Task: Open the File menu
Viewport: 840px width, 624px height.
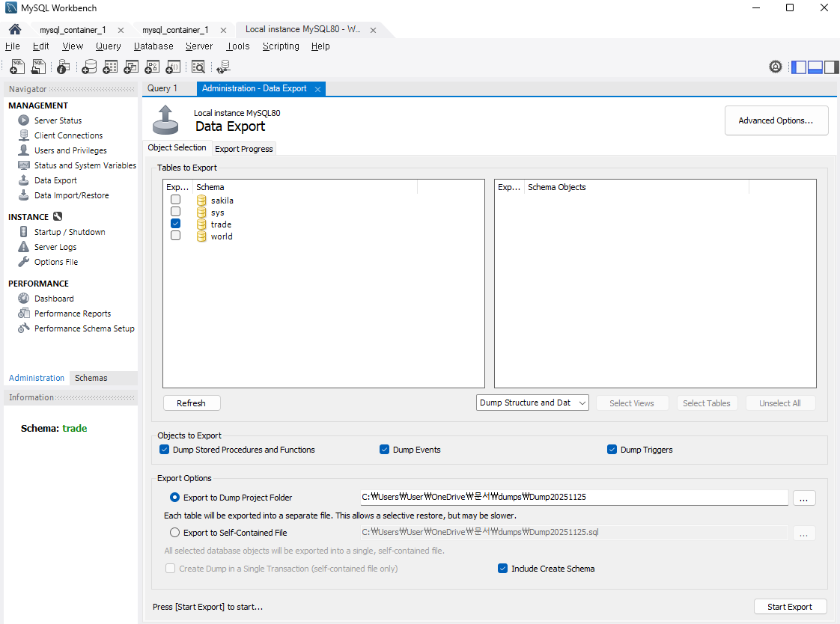Action: pyautogui.click(x=12, y=46)
